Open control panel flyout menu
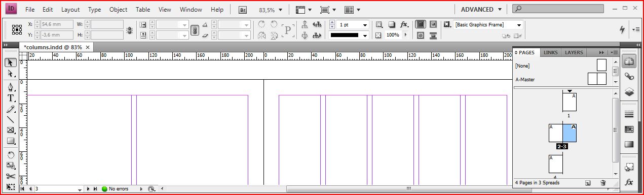 pyautogui.click(x=636, y=29)
